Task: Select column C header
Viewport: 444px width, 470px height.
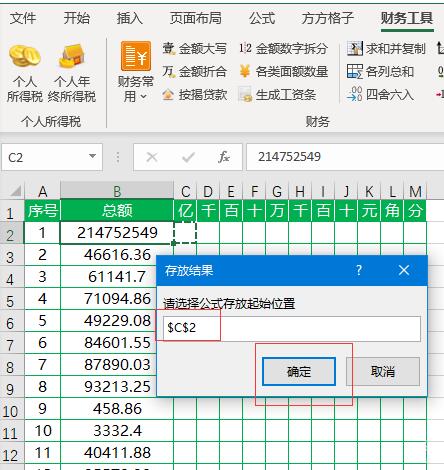Action: (x=185, y=191)
